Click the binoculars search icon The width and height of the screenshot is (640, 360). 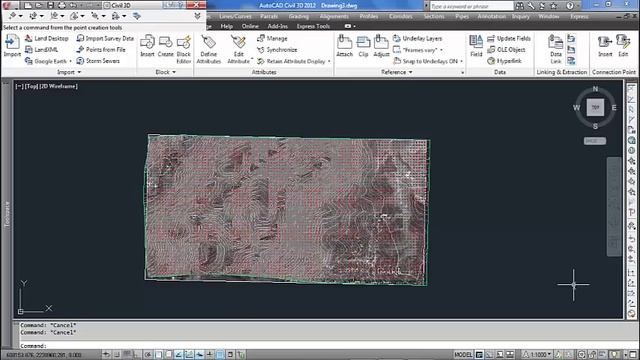tap(520, 6)
